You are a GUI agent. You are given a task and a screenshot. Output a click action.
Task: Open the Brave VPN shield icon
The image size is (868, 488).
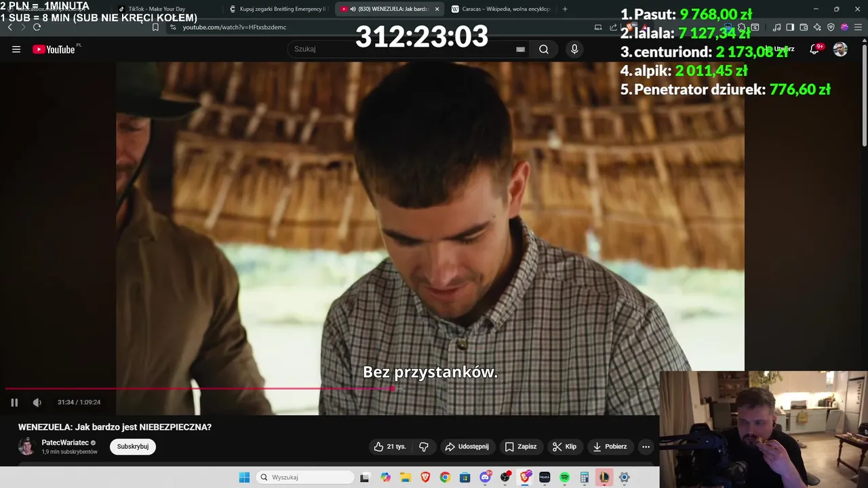[x=831, y=27]
